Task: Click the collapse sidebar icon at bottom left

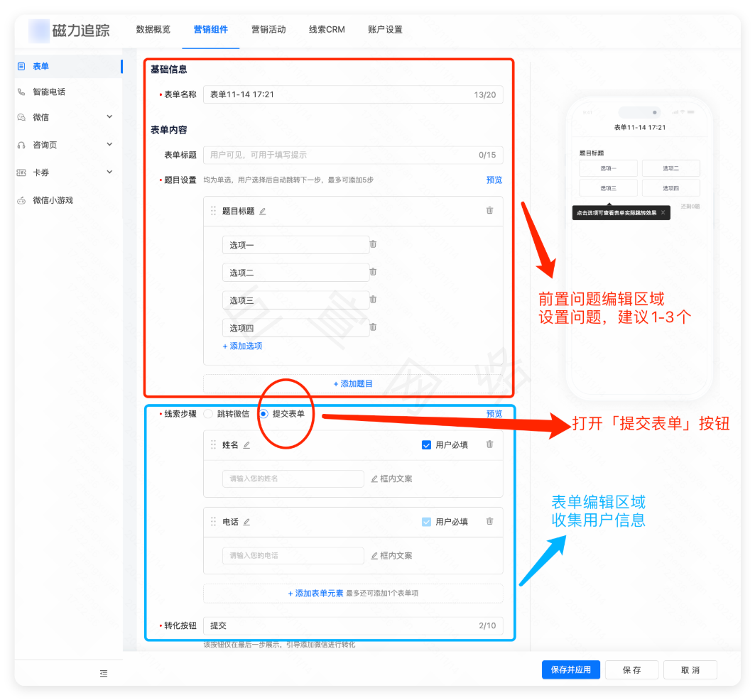Action: [x=103, y=672]
